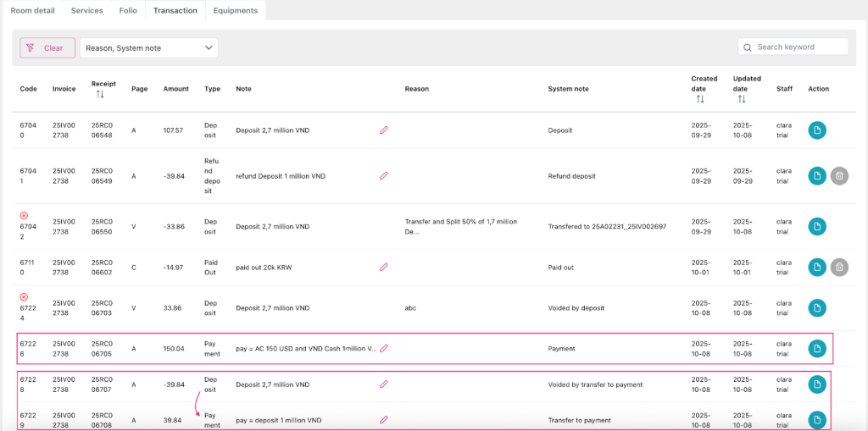Viewport: 868px width, 431px height.
Task: Open the Reason, System note dropdown
Action: click(149, 48)
